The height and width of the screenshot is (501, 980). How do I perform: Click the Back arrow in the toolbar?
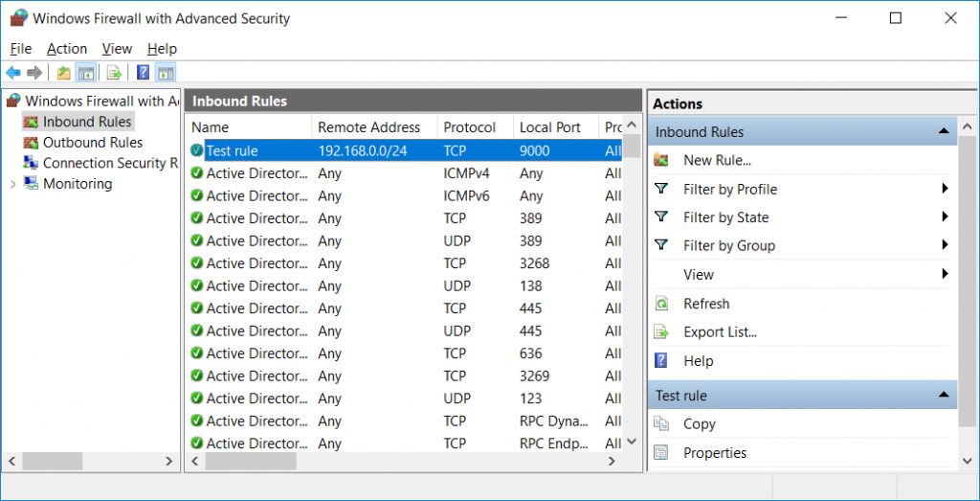(x=13, y=73)
